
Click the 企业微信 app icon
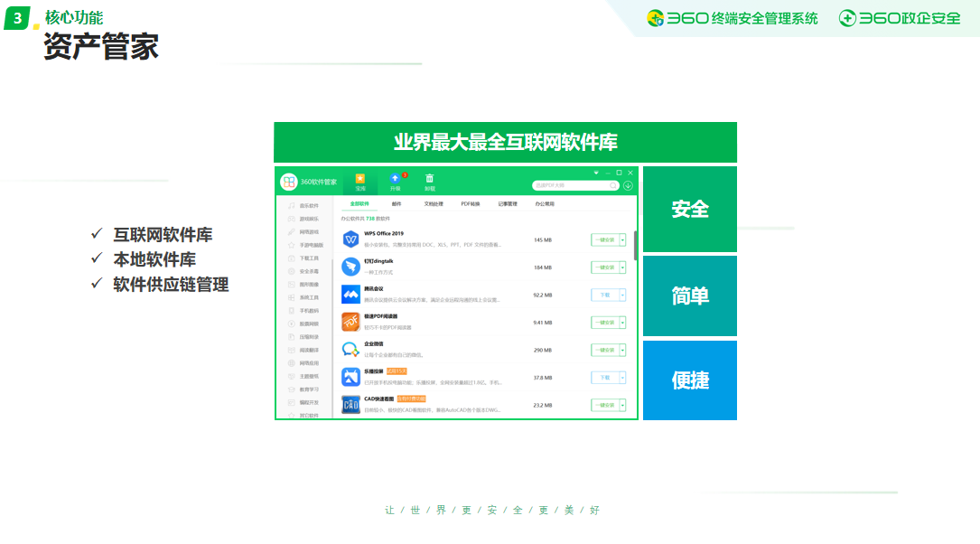[x=350, y=350]
